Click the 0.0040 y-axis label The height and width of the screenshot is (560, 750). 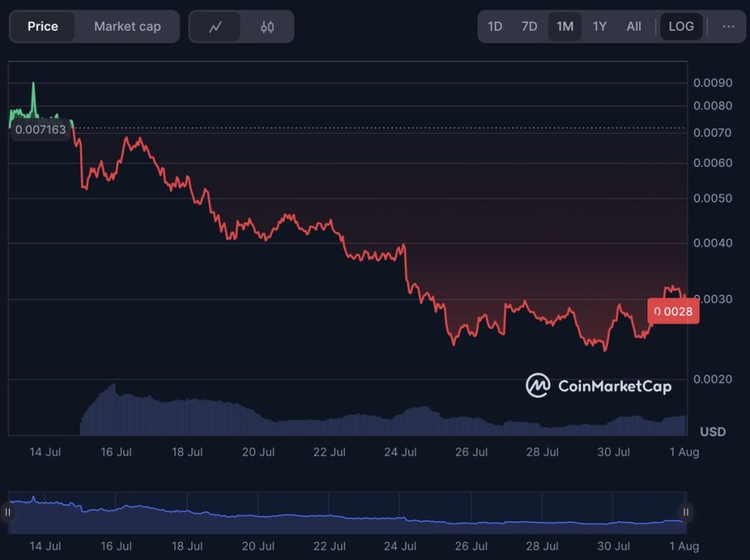coord(713,243)
